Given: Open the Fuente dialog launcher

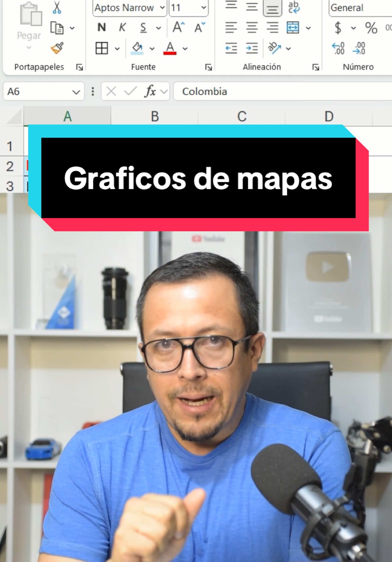Looking at the screenshot, I should [209, 67].
